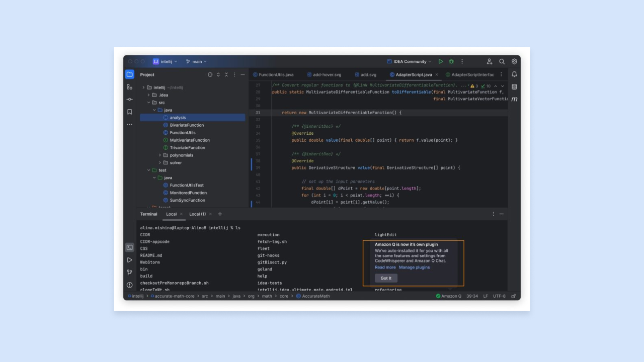Open editor tabs overflow menu
The height and width of the screenshot is (362, 644).
[x=501, y=74]
